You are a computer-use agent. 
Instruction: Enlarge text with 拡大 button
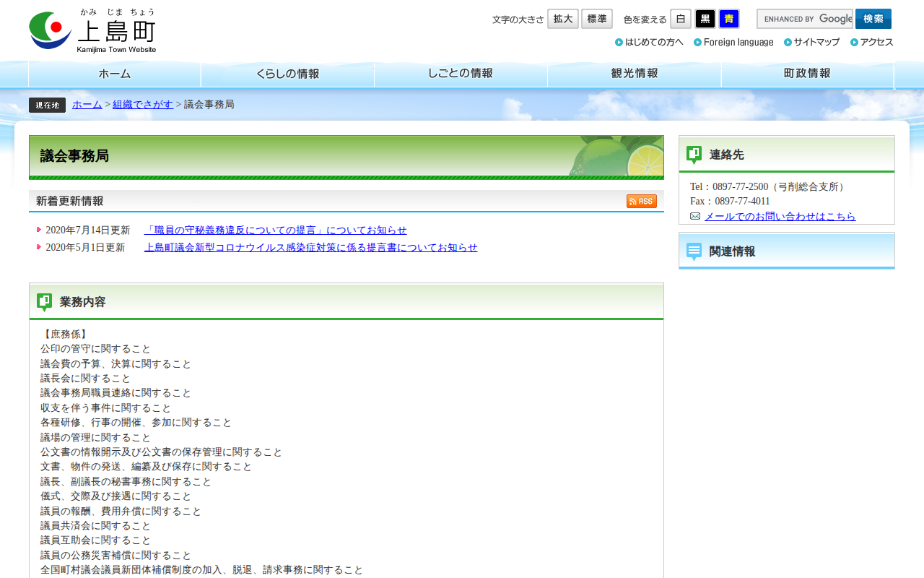point(563,19)
